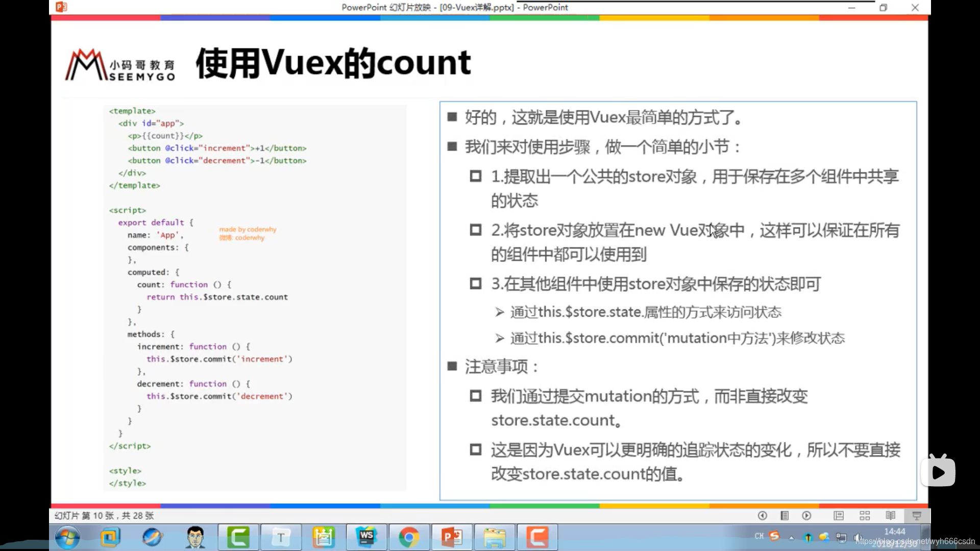Screen dimensions: 980x551
Task: Click the PowerPoint taskbar icon
Action: [452, 537]
